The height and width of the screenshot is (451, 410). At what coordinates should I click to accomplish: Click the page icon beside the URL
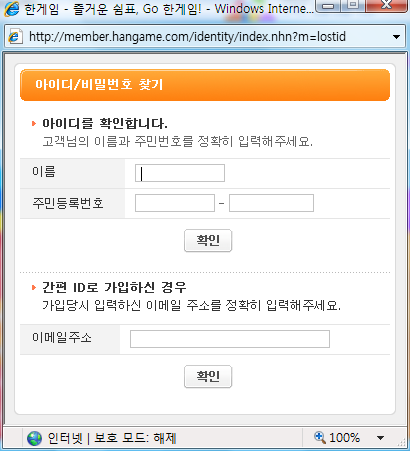point(14,36)
